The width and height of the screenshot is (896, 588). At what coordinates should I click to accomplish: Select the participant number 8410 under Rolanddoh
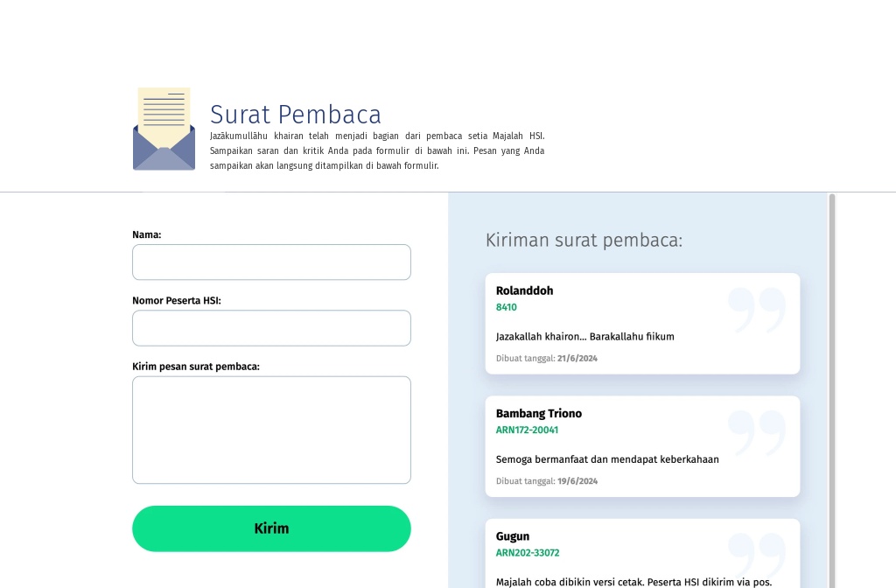(507, 307)
